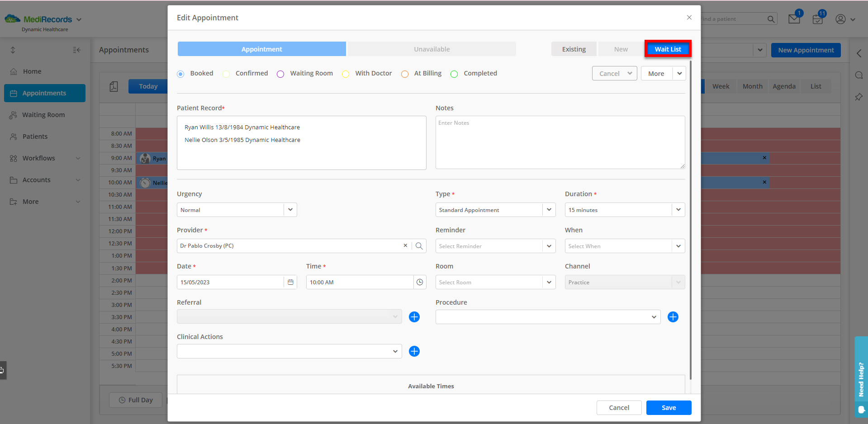Search provider with magnifier icon
868x424 pixels.
tap(419, 246)
